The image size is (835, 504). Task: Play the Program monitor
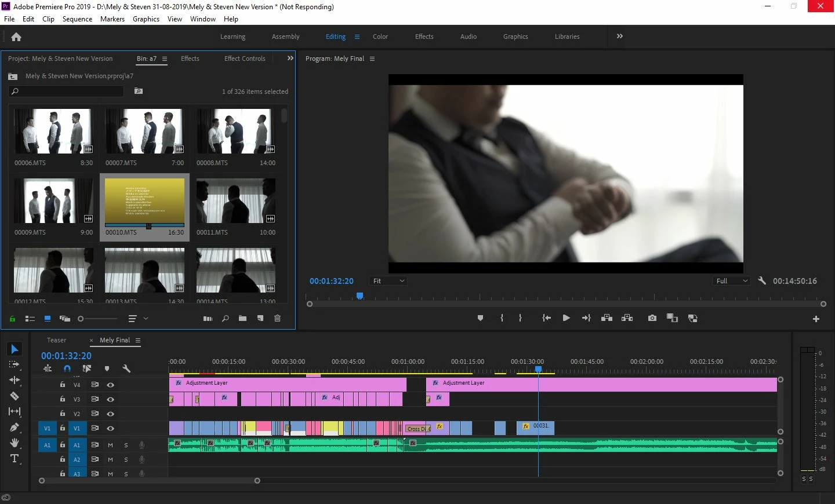[566, 318]
